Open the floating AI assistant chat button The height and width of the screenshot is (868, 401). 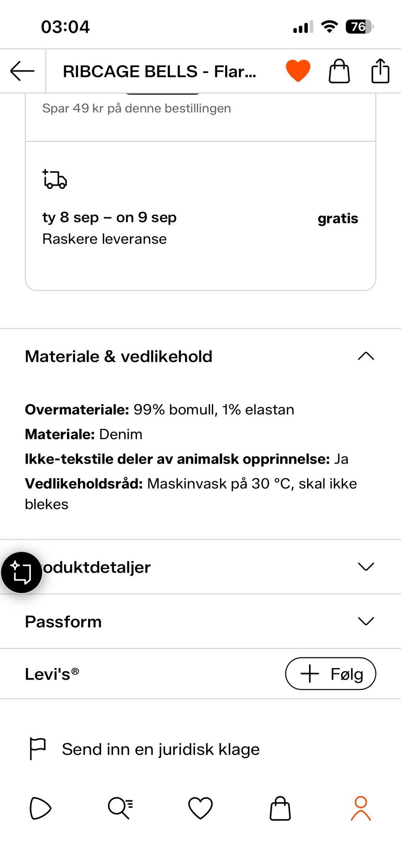21,572
